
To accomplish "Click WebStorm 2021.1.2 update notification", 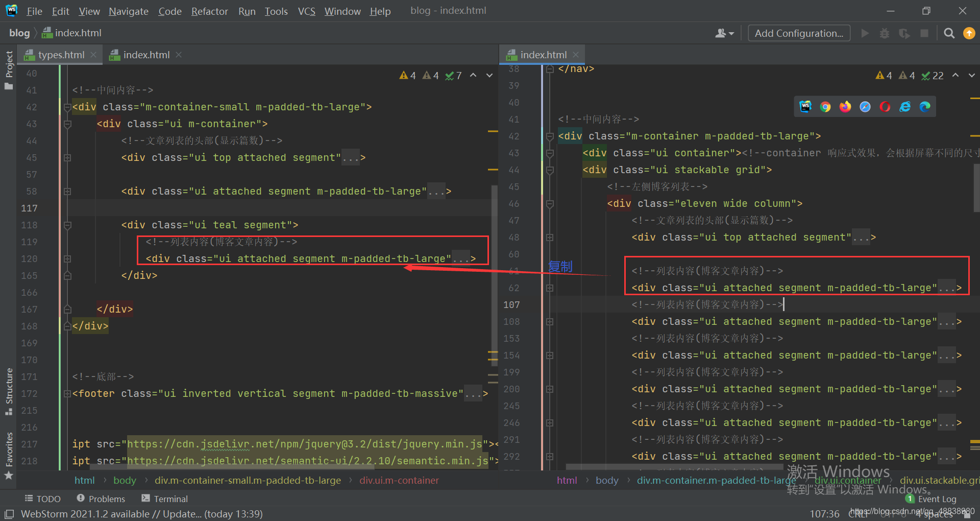I will (x=141, y=514).
